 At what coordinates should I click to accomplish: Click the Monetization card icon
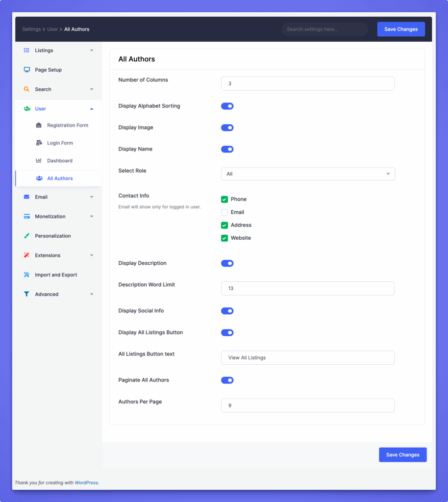(x=26, y=217)
